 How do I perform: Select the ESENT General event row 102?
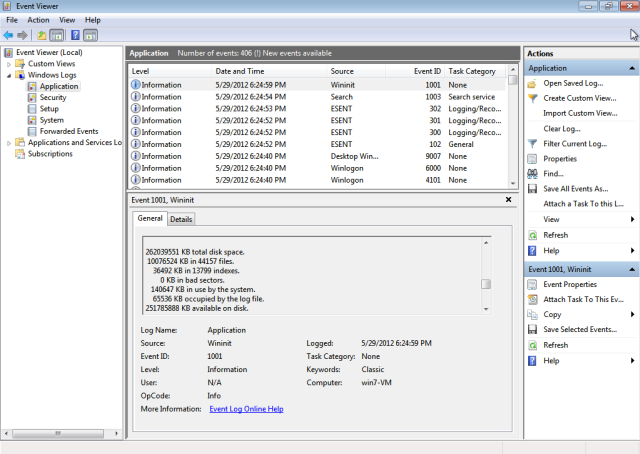[318, 145]
